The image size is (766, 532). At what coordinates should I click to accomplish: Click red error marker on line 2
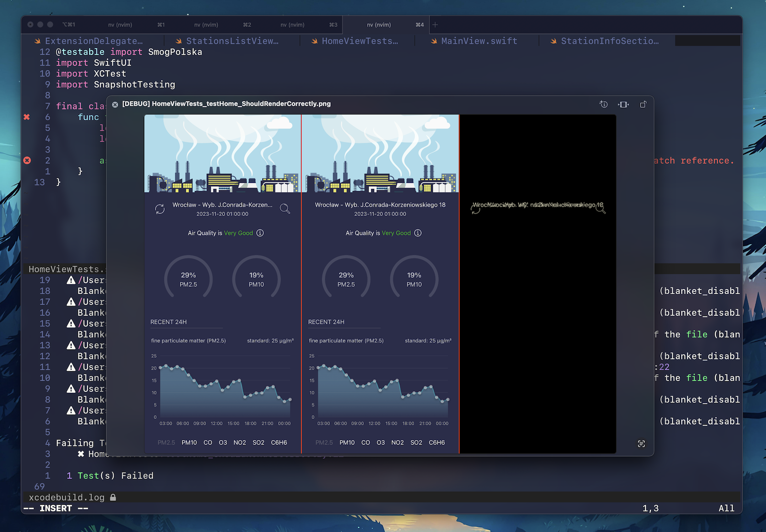click(27, 160)
